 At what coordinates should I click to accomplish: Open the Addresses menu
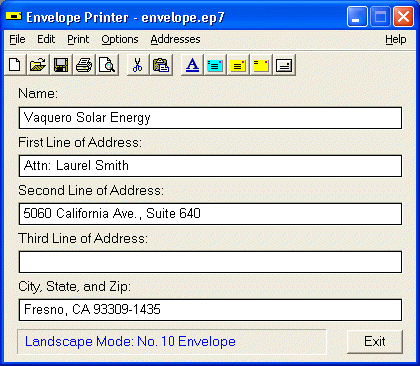175,39
